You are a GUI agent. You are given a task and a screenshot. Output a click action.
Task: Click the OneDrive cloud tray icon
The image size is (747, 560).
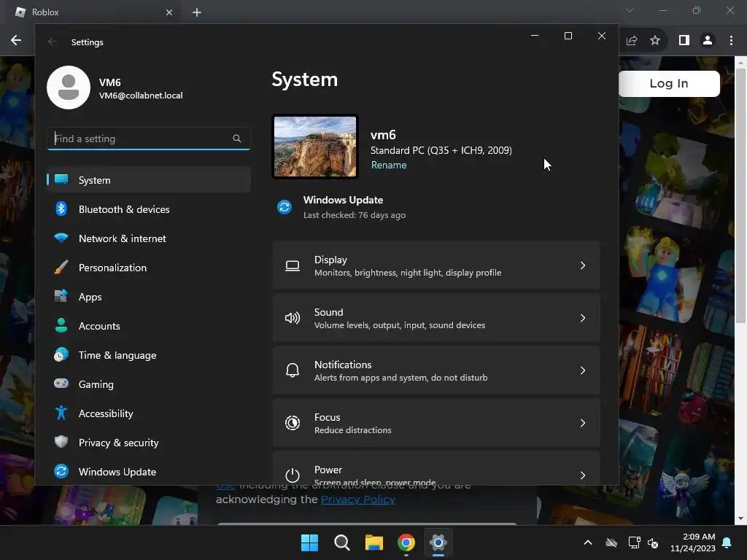pyautogui.click(x=611, y=542)
